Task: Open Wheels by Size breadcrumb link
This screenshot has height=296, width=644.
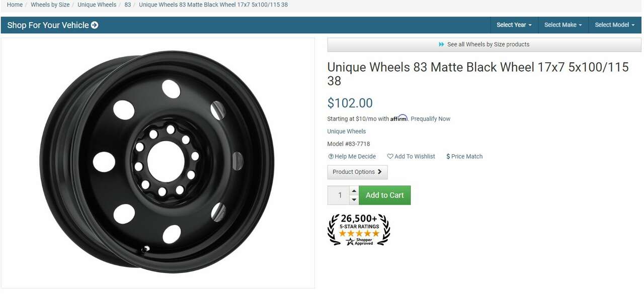Action: click(x=50, y=5)
